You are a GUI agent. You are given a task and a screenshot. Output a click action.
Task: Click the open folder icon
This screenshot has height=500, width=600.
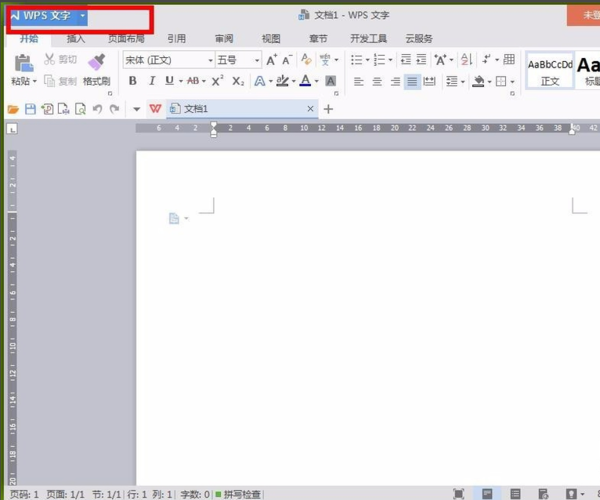click(x=13, y=109)
